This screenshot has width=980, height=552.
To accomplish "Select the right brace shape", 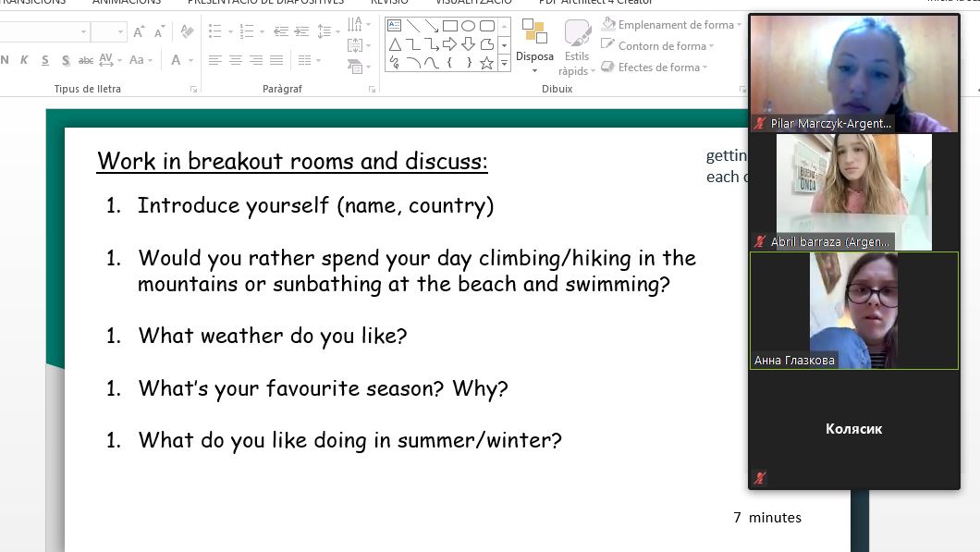I will (x=469, y=63).
